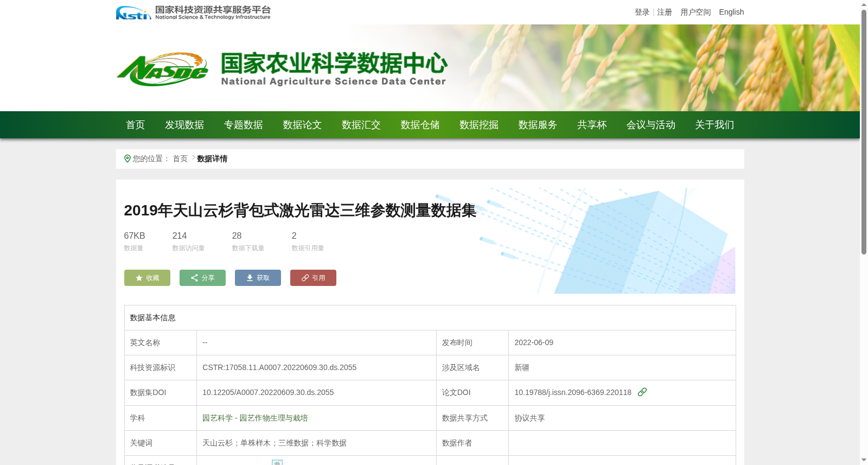868x465 pixels.
Task: Open the 专题数据 menu item
Action: click(244, 125)
